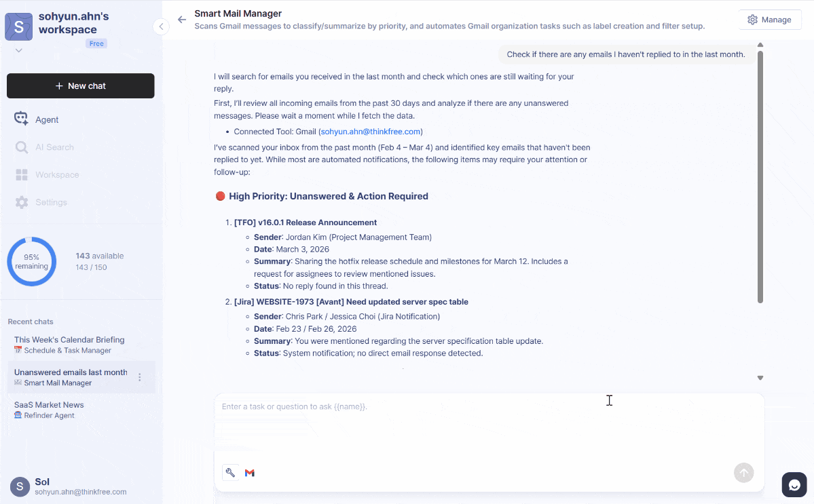
Task: Open the support chat bubble icon
Action: pos(794,484)
